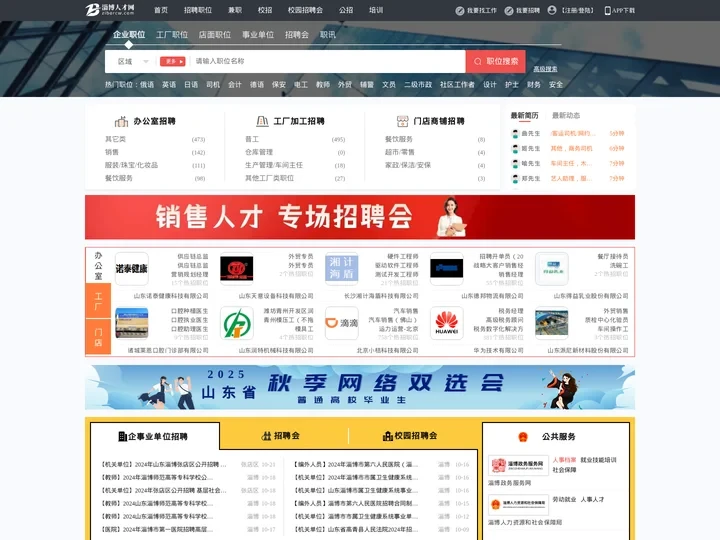Open 2024年山东淄博张店区公开招聘 notice
This screenshot has height=540, width=720.
[x=163, y=465]
